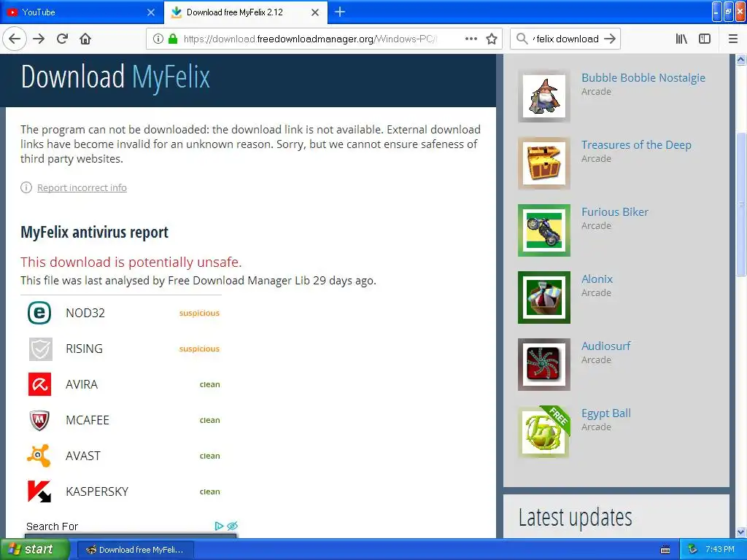Click the search magnifier icon
This screenshot has width=747, height=560.
point(522,39)
